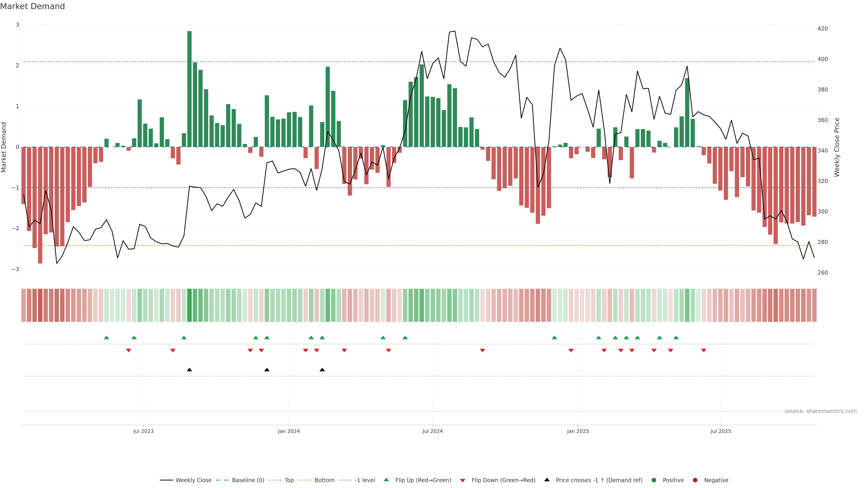Click the Negative red dot legend
The width and height of the screenshot is (868, 488).
(695, 480)
